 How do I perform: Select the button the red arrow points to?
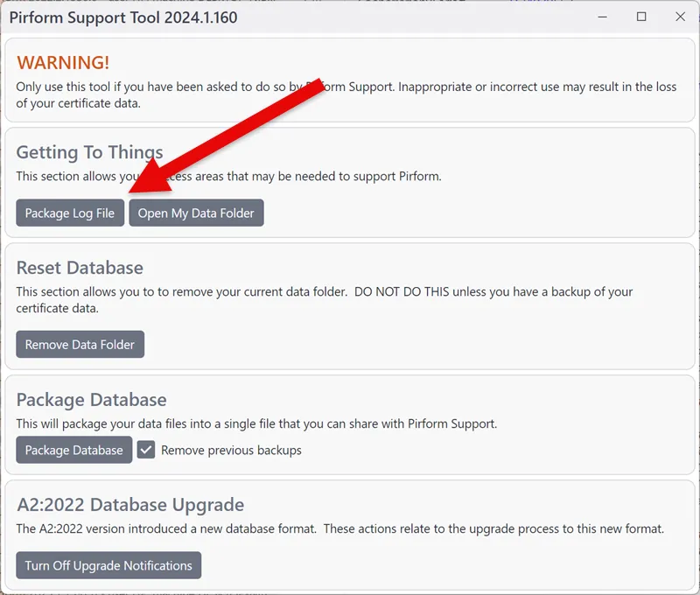click(x=69, y=213)
